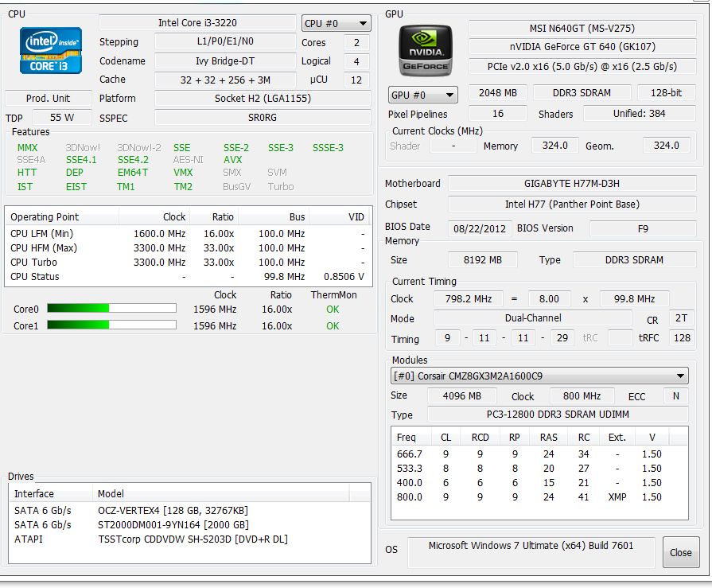Click the Cores count field

[x=356, y=43]
